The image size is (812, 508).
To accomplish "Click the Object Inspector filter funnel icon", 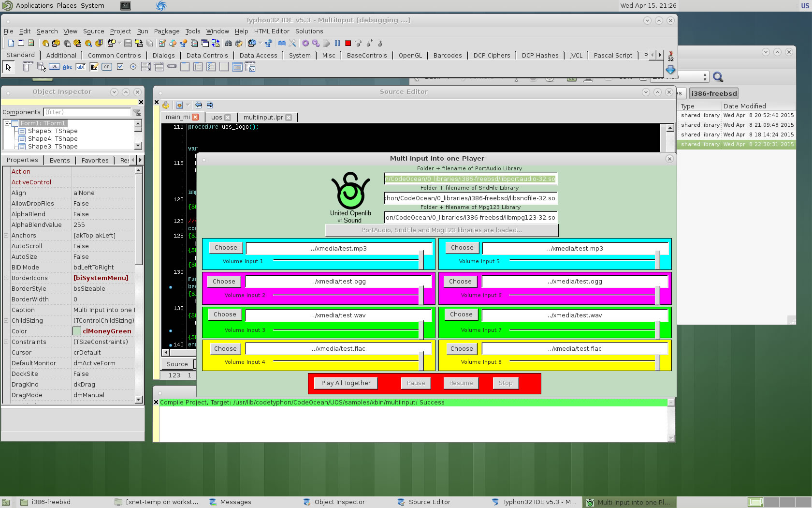I will 137,112.
